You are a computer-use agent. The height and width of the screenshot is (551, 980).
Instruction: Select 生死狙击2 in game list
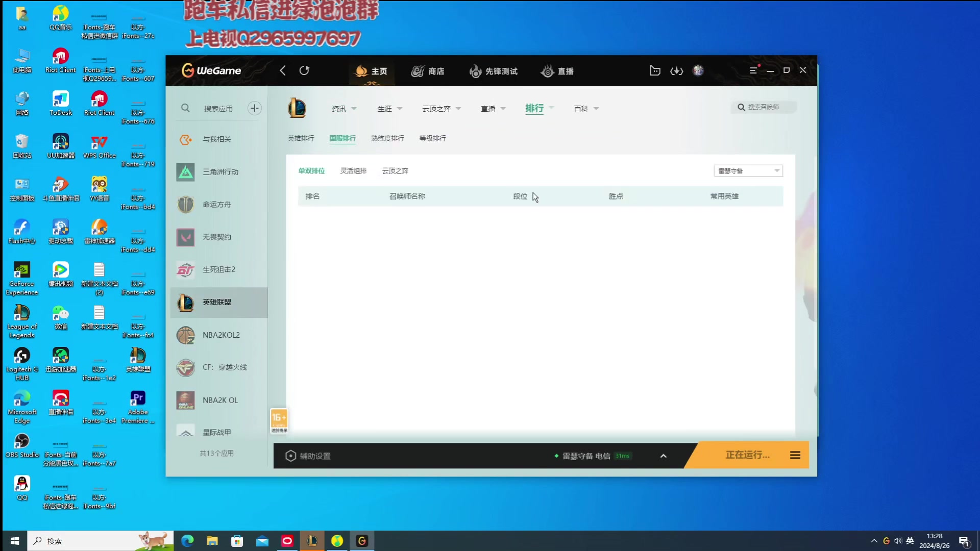tap(219, 270)
